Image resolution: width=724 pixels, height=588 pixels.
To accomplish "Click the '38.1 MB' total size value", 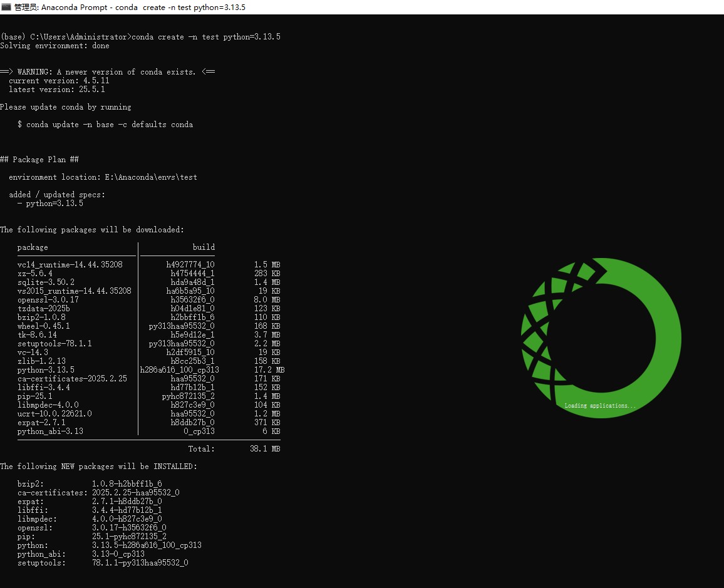I will [265, 449].
